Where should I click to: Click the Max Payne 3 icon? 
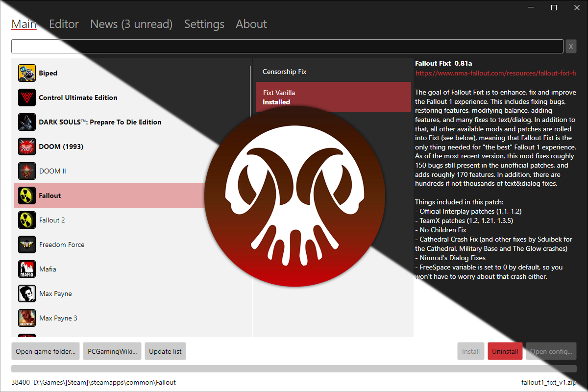(x=27, y=318)
